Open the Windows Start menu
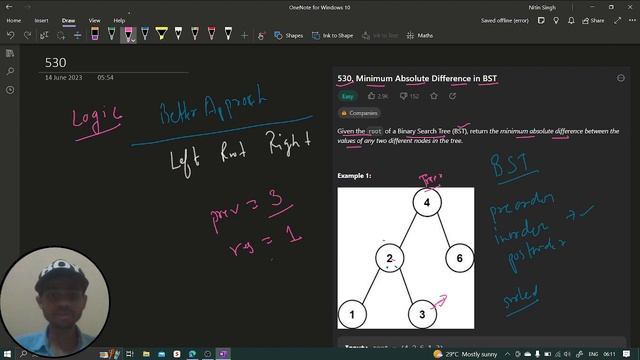The height and width of the screenshot is (360, 640). click(7, 354)
